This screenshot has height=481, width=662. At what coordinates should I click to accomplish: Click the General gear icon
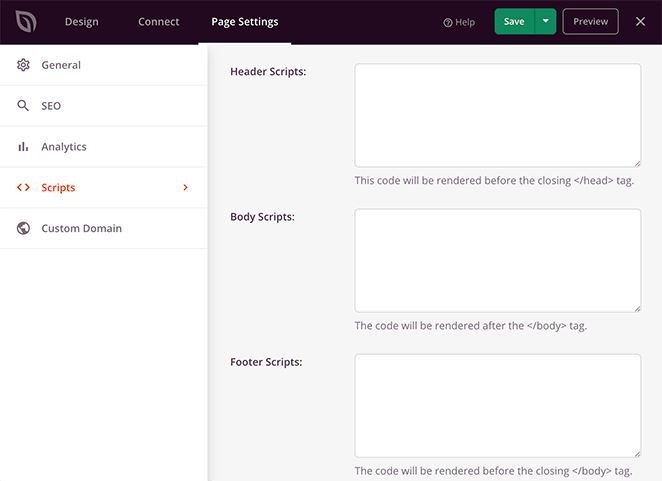tap(23, 65)
